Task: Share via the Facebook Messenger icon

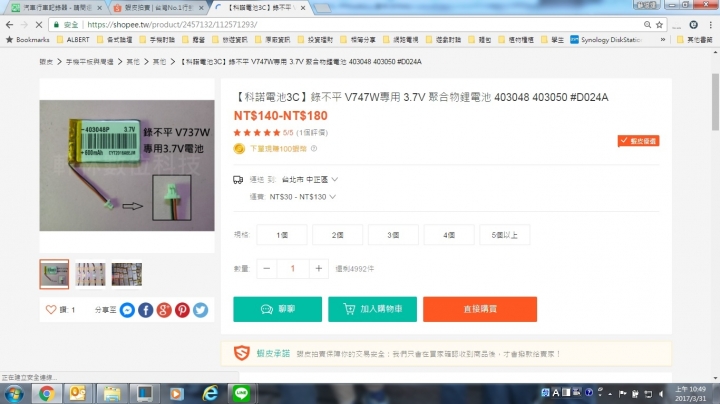Action: point(127,310)
